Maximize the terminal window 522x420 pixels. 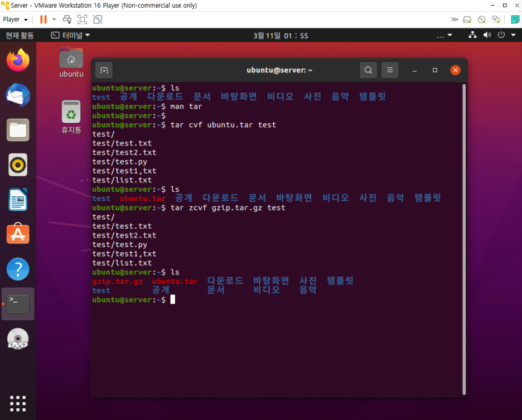pos(435,70)
